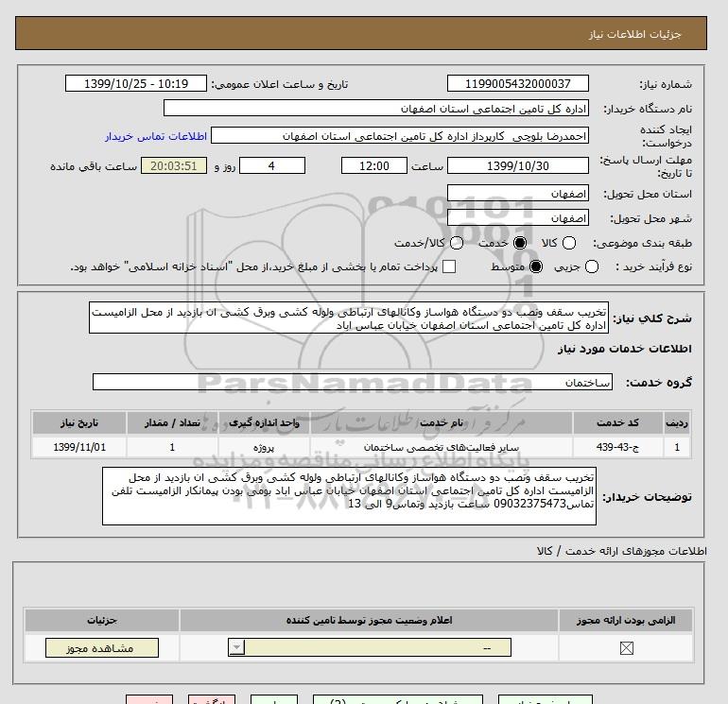Click the جزئیات اطلاعات نیاز page title
This screenshot has height=704, width=728.
pos(634,34)
